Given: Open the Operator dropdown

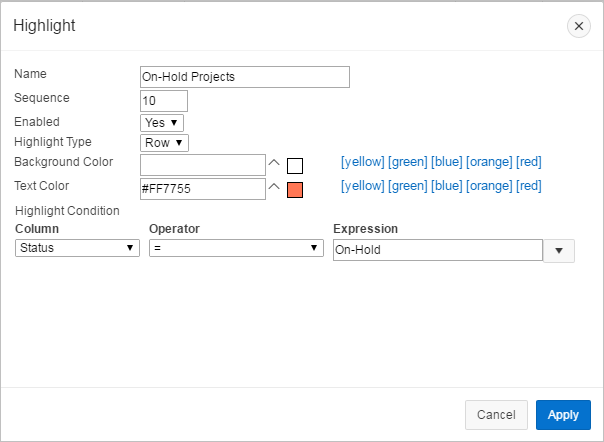Looking at the screenshot, I should 234,248.
